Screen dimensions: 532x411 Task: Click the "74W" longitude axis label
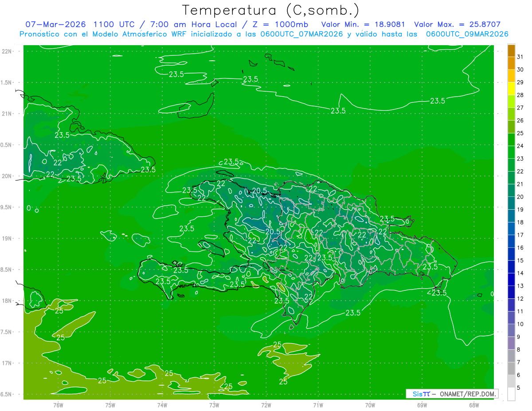(162, 405)
